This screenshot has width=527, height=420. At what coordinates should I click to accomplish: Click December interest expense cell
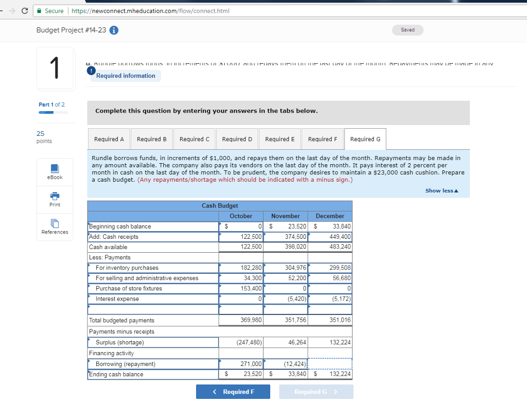330,299
